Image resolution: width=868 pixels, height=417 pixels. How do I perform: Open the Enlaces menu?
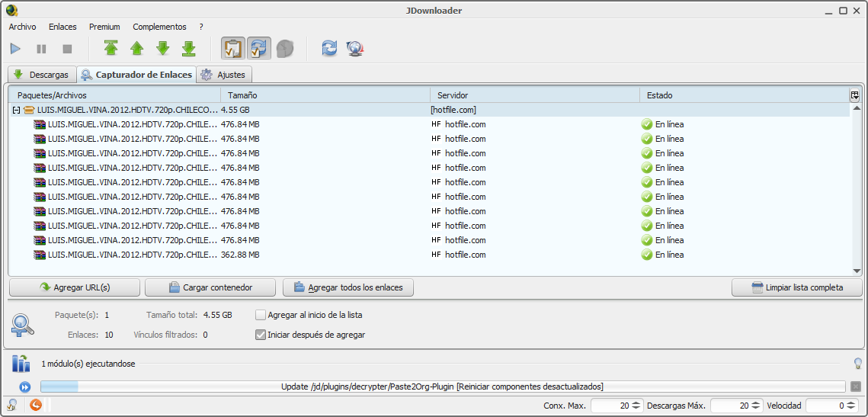pos(62,27)
